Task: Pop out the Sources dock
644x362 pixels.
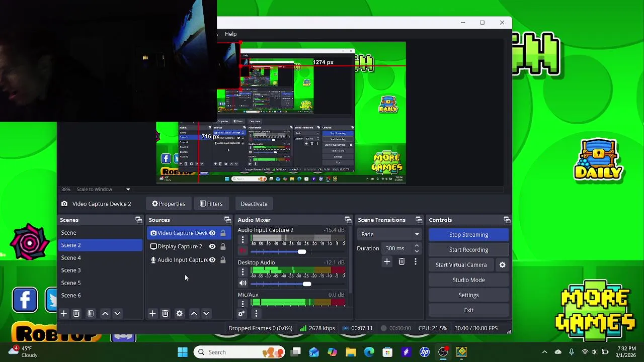Action: click(x=227, y=220)
